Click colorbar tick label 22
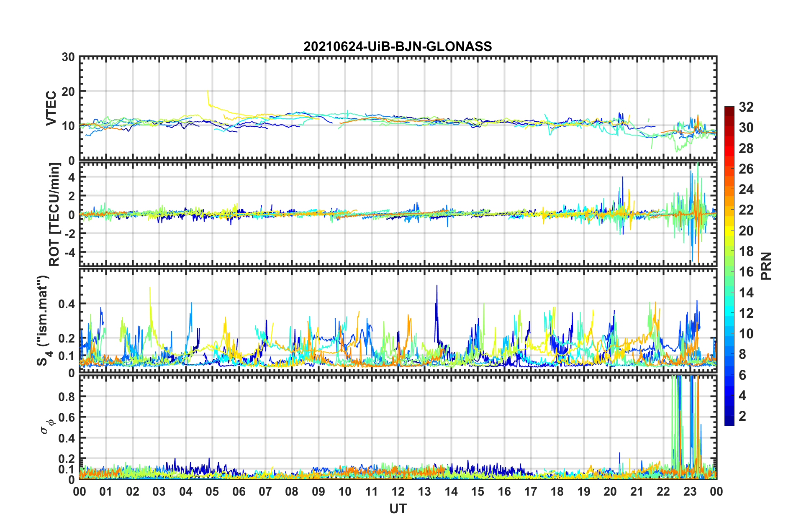The height and width of the screenshot is (532, 796). (x=746, y=210)
